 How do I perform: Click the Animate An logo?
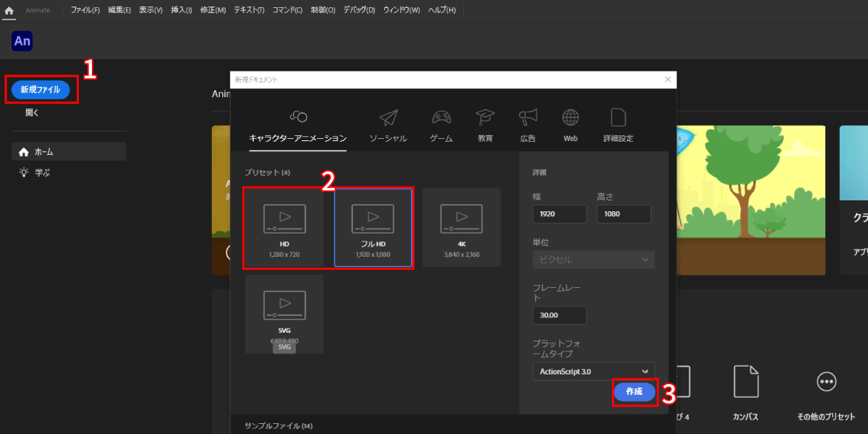[x=22, y=41]
